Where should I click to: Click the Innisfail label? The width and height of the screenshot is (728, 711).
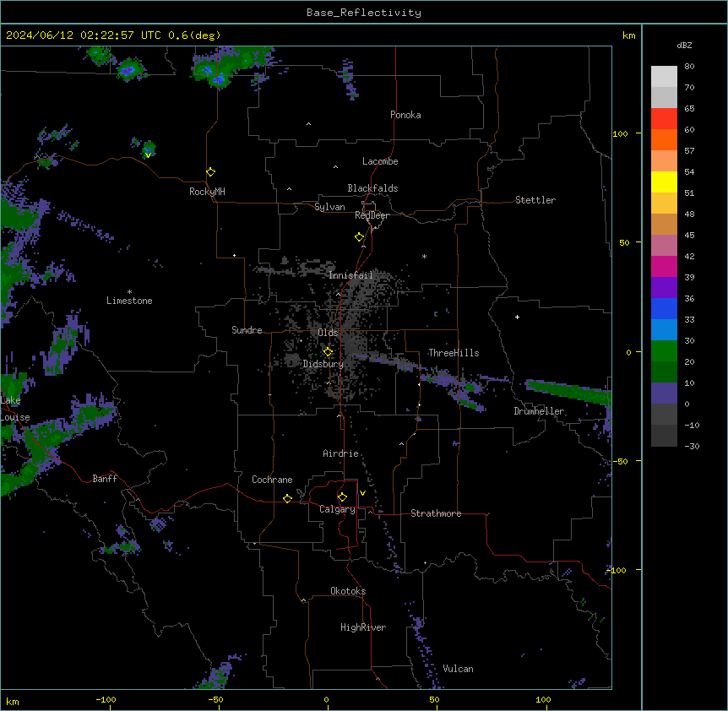tap(350, 275)
